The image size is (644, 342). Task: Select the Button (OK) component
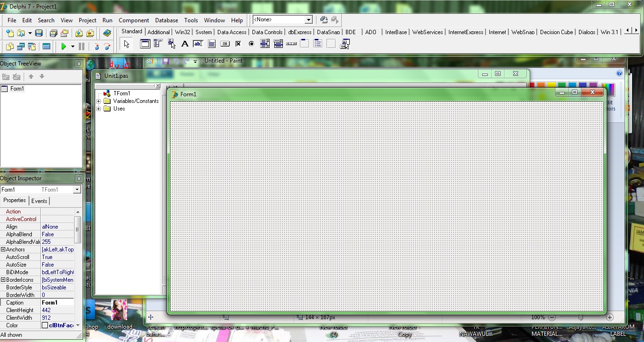point(224,43)
